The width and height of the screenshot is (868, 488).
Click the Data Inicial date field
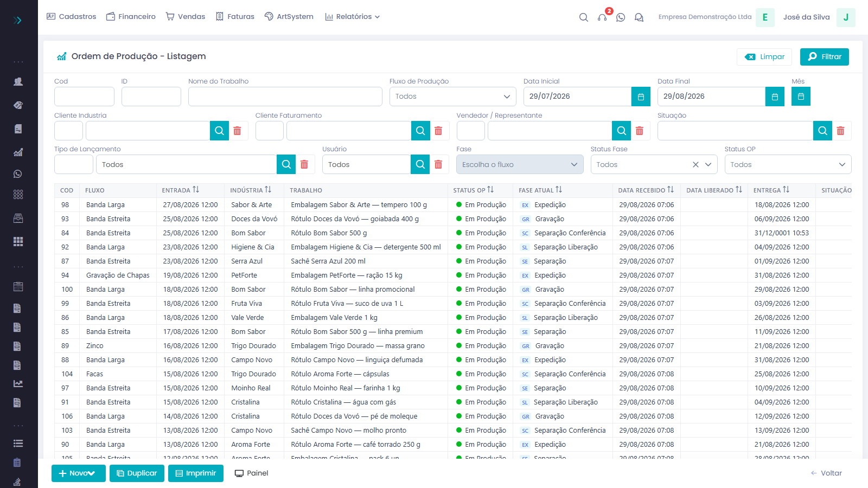(577, 97)
